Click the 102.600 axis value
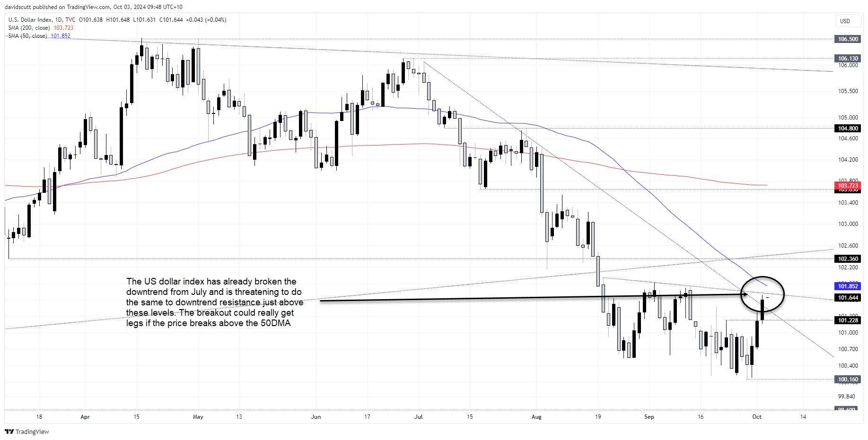Image resolution: width=868 pixels, height=440 pixels. point(848,246)
